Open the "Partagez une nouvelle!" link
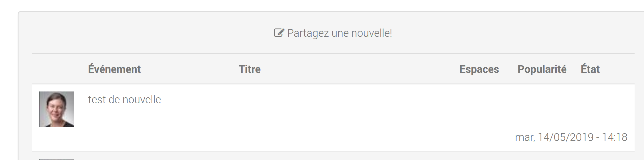Screen dimensions: 644x160 click(x=339, y=33)
